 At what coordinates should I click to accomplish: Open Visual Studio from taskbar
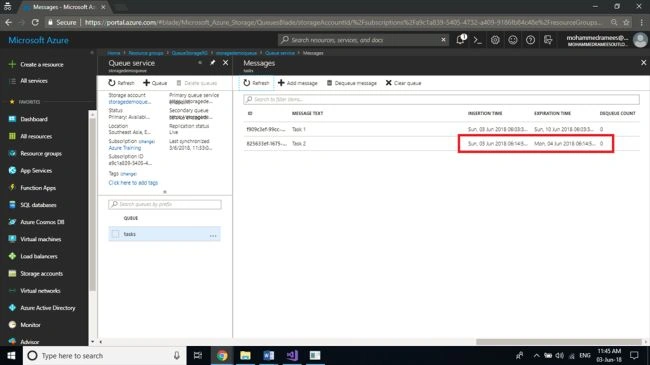point(292,355)
